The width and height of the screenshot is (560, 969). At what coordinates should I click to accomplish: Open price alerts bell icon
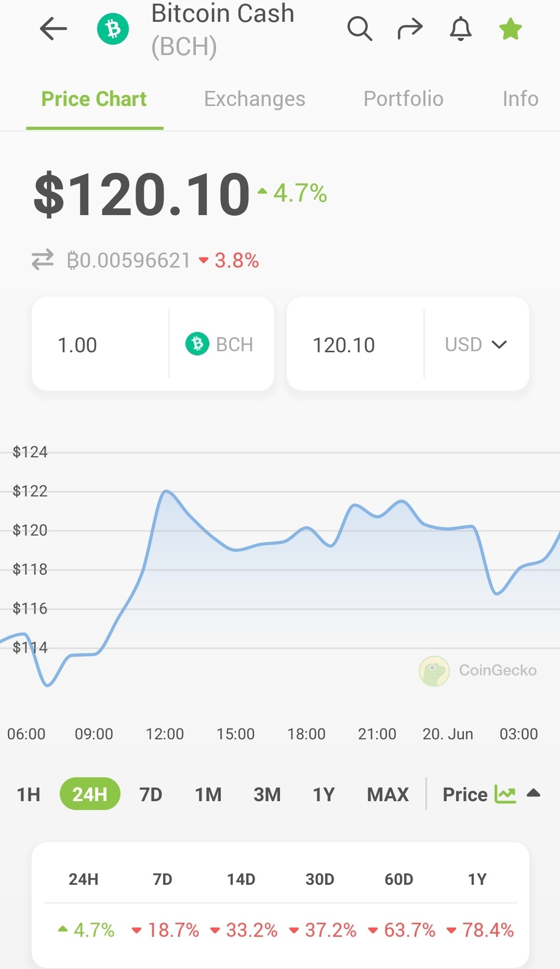(461, 29)
